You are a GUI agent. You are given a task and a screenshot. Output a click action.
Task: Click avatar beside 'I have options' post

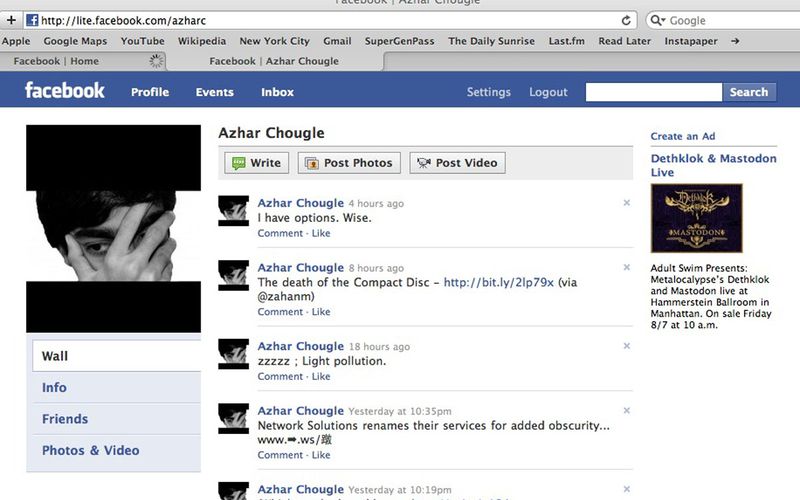pos(234,210)
